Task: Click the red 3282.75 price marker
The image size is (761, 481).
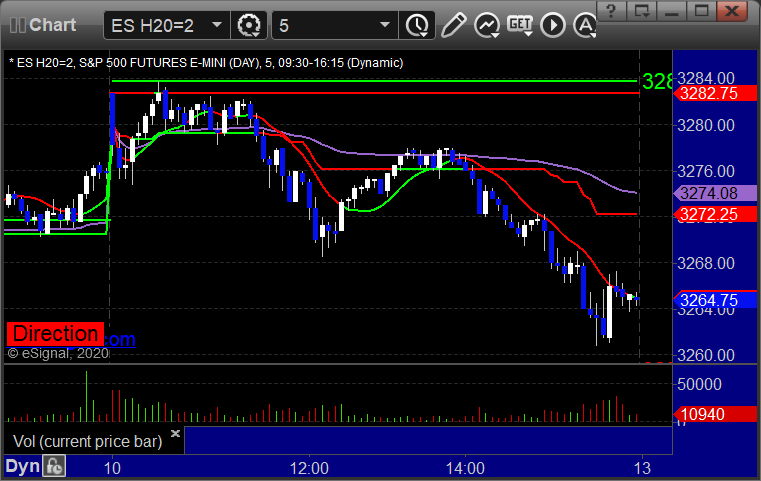Action: click(x=715, y=93)
